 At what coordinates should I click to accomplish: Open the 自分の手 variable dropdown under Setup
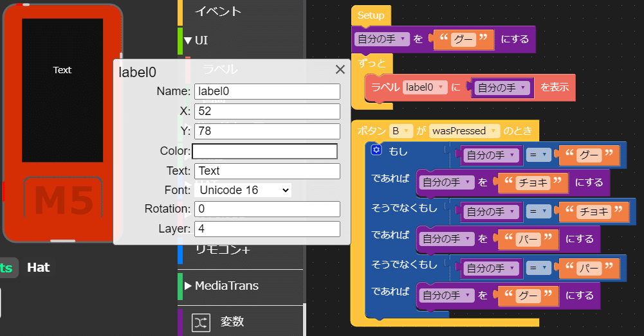click(382, 39)
